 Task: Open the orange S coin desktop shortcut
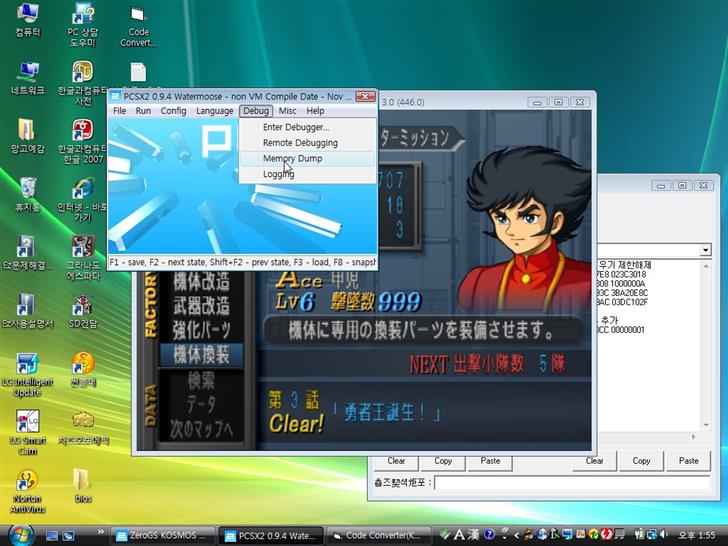83,369
